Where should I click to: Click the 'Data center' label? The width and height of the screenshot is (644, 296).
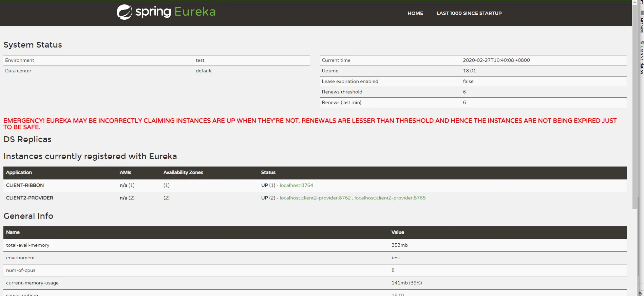click(18, 71)
